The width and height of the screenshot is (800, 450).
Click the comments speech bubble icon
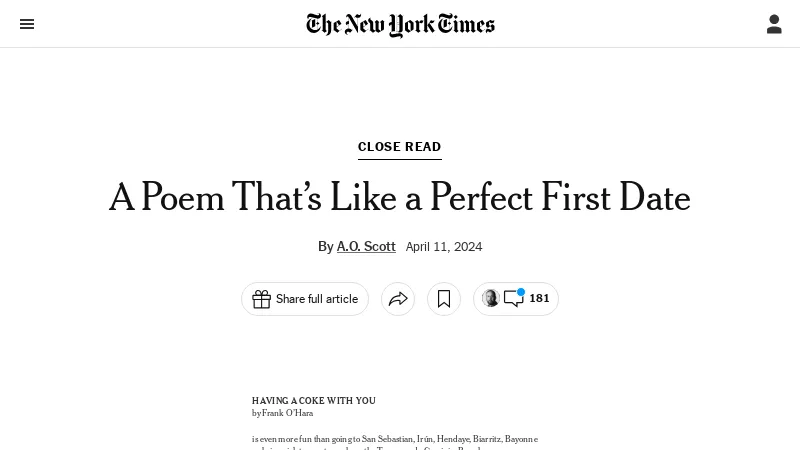[x=513, y=299]
